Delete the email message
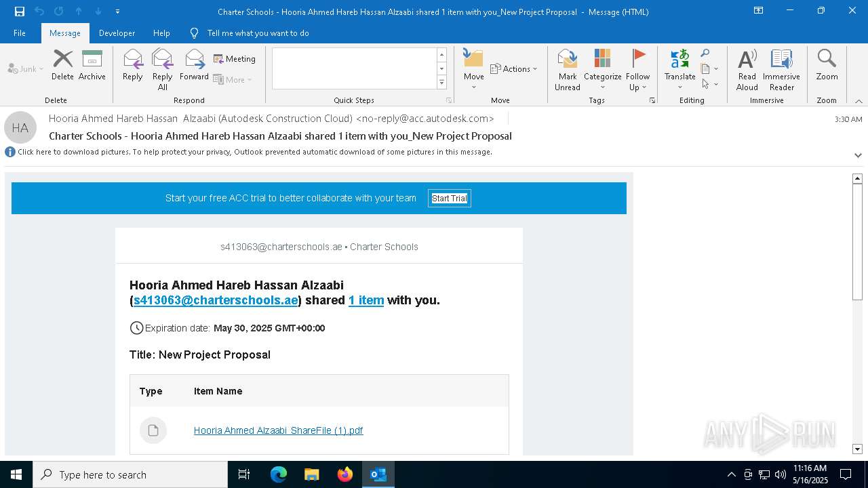868x488 pixels. pyautogui.click(x=62, y=66)
